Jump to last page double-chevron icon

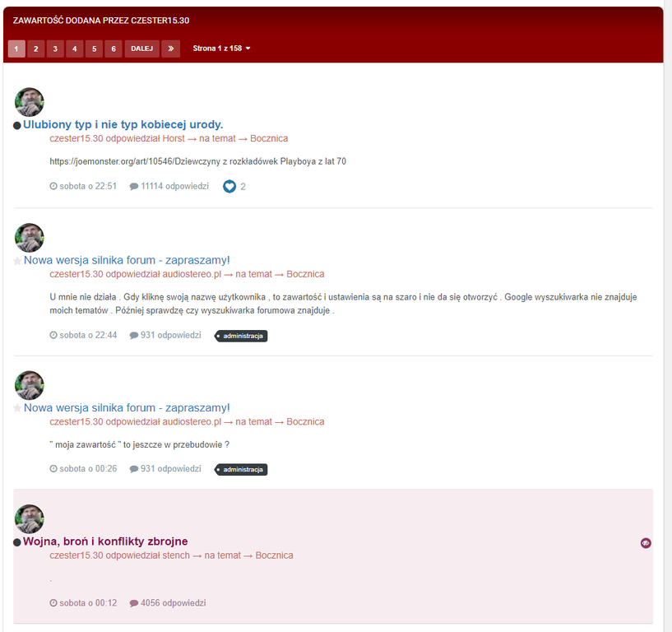point(170,49)
